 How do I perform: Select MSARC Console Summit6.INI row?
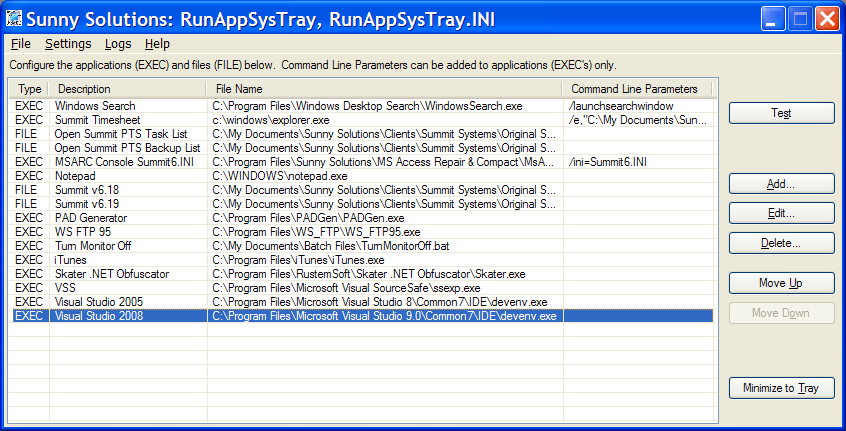tap(363, 162)
